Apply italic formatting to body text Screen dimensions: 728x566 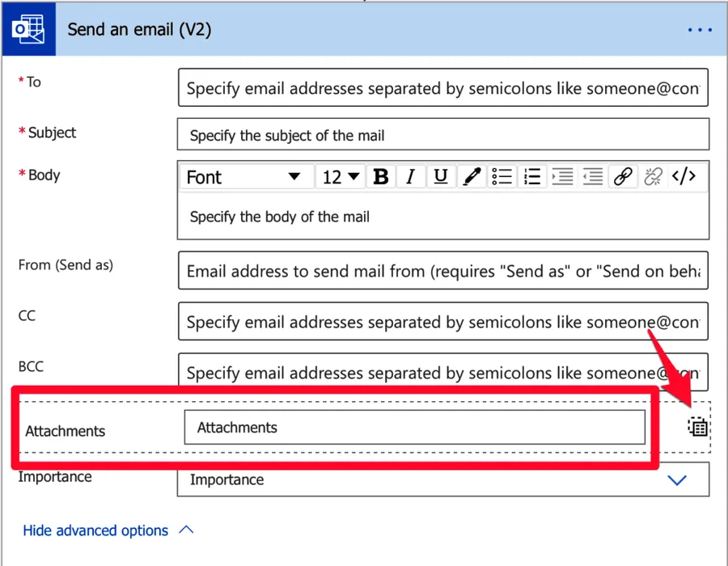(x=411, y=177)
